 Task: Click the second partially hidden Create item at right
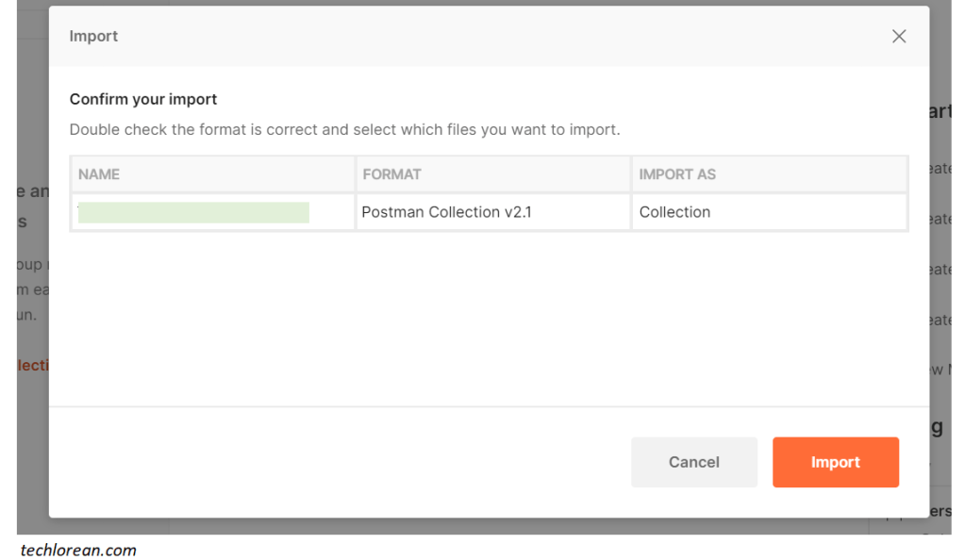pyautogui.click(x=940, y=219)
